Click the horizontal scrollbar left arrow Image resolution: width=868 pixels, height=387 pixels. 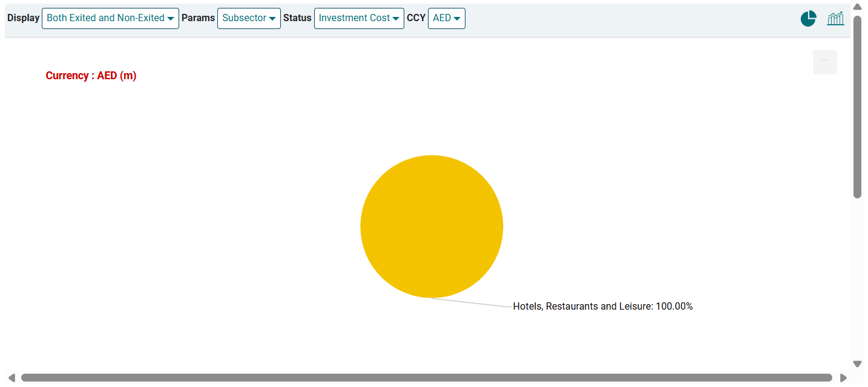11,378
